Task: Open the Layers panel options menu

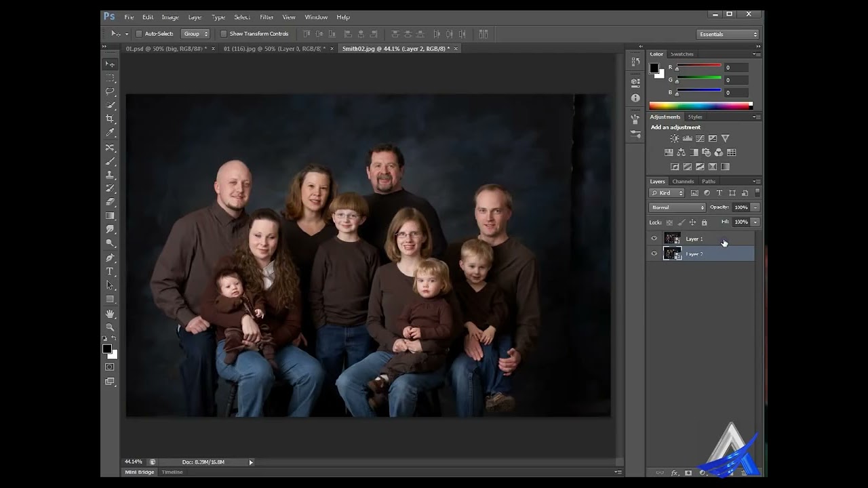Action: 755,182
